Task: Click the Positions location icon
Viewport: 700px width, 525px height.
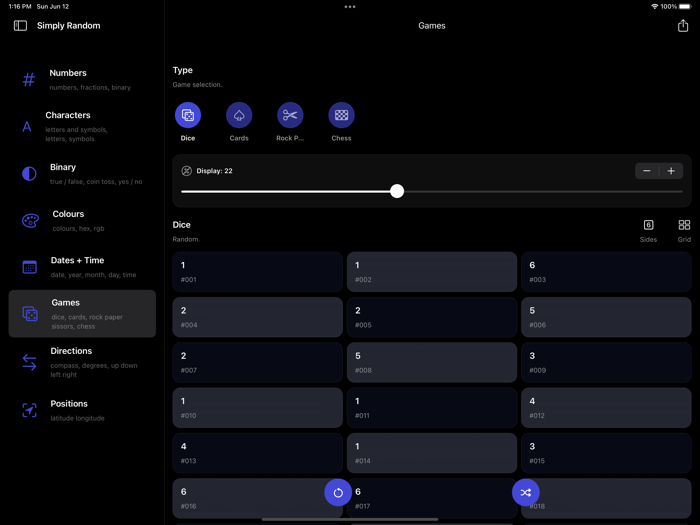Action: (x=29, y=410)
